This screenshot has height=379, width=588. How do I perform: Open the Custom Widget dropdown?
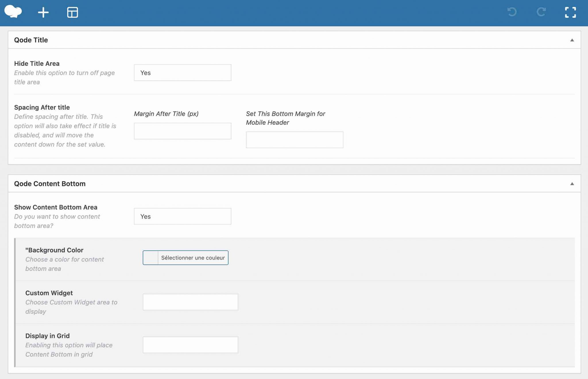190,302
